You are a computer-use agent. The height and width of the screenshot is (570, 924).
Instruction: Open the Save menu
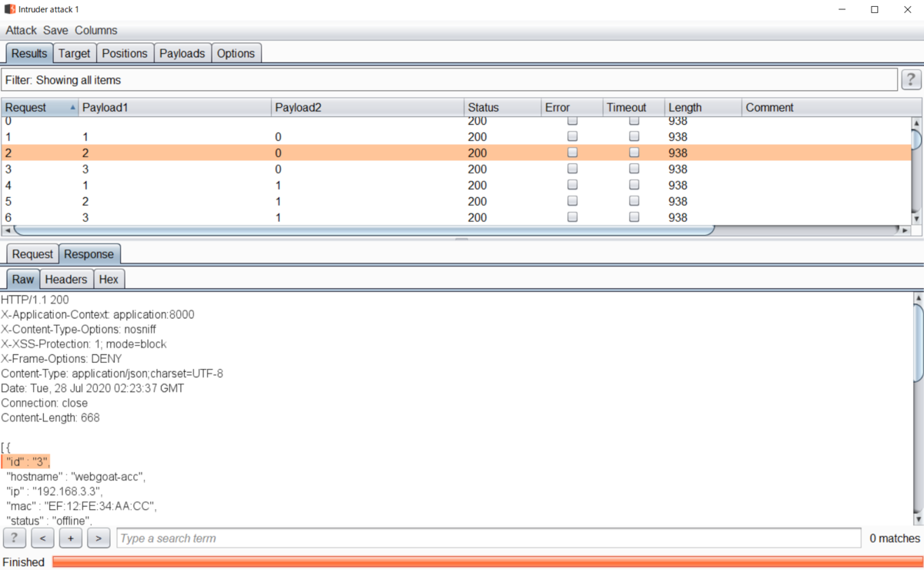click(x=55, y=30)
